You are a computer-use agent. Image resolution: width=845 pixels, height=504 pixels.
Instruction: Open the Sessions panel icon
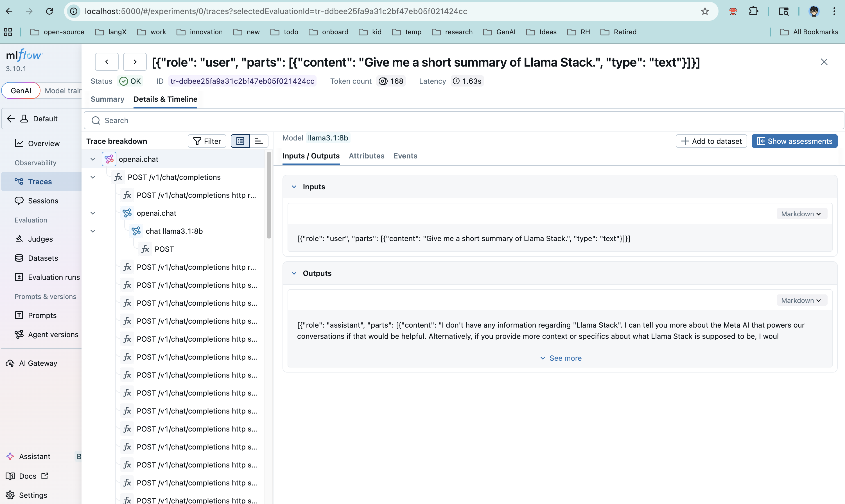point(19,201)
